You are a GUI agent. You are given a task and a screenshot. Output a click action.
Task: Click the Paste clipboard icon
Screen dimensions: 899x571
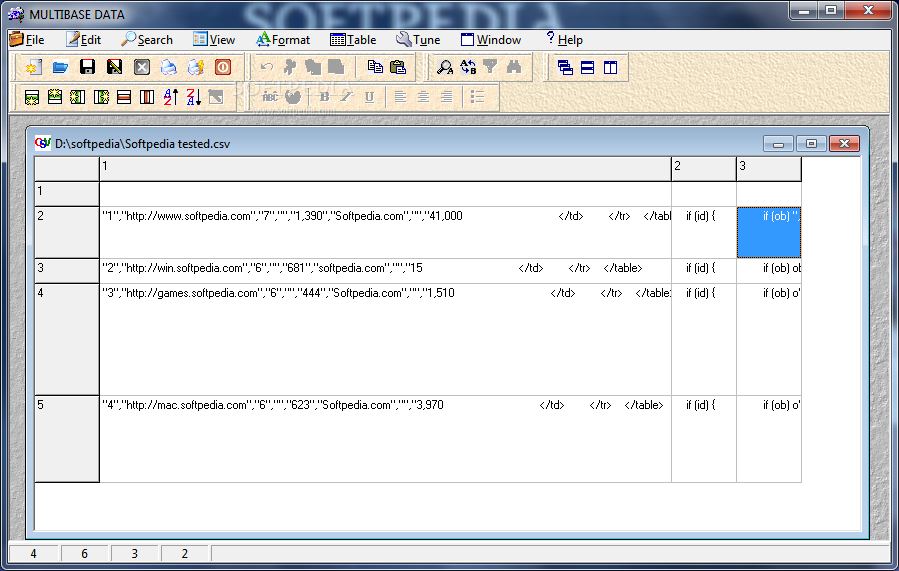point(398,67)
